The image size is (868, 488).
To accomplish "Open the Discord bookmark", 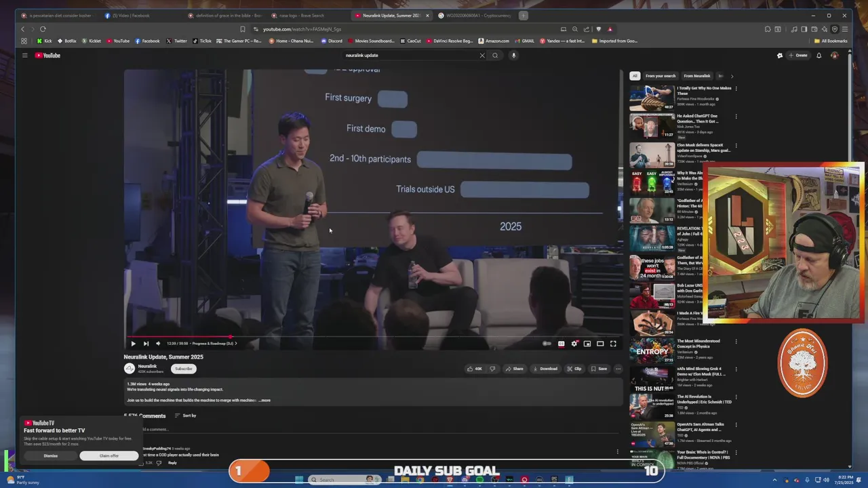I will [x=332, y=41].
